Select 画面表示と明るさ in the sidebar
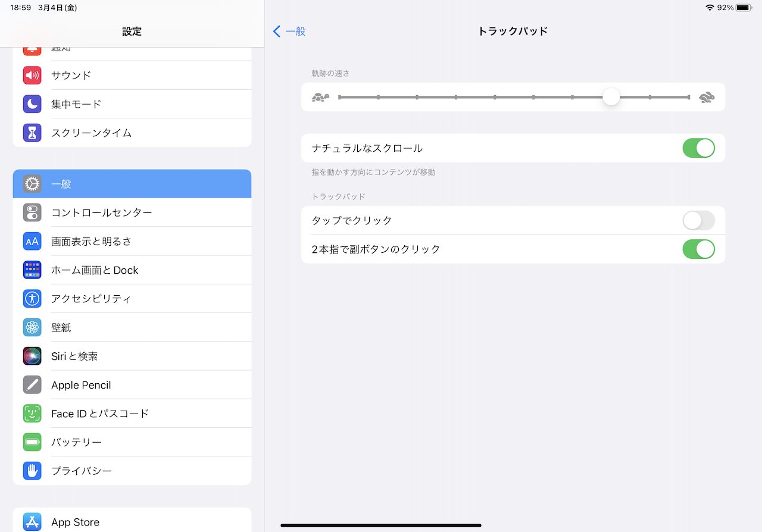The image size is (762, 532). tap(132, 241)
